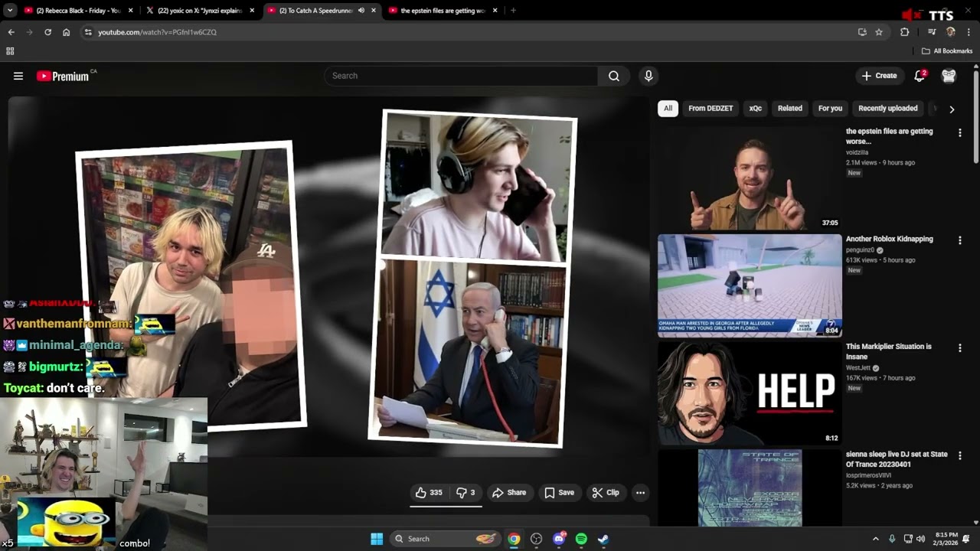Open Chrome menu three dots
Screen dimensions: 980x551
coord(969,32)
